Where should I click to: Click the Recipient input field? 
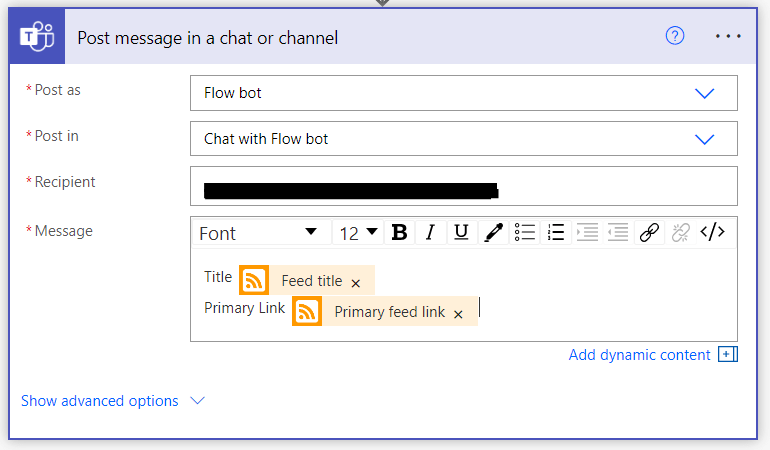463,186
